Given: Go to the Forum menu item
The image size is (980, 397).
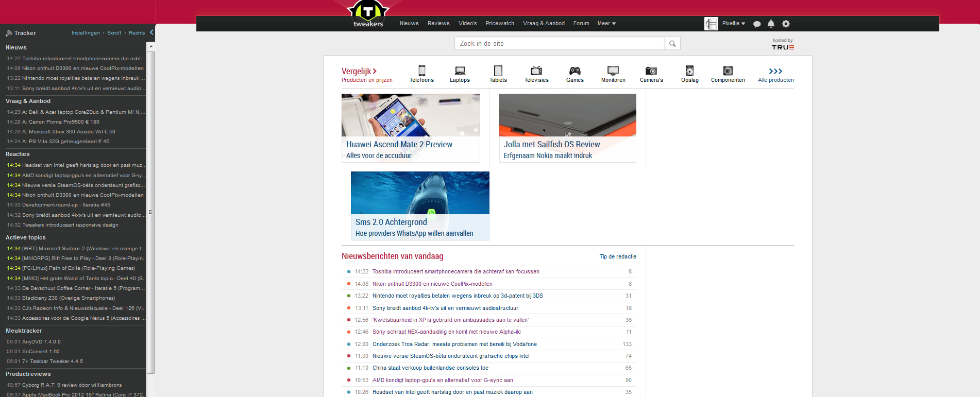Looking at the screenshot, I should click(581, 23).
